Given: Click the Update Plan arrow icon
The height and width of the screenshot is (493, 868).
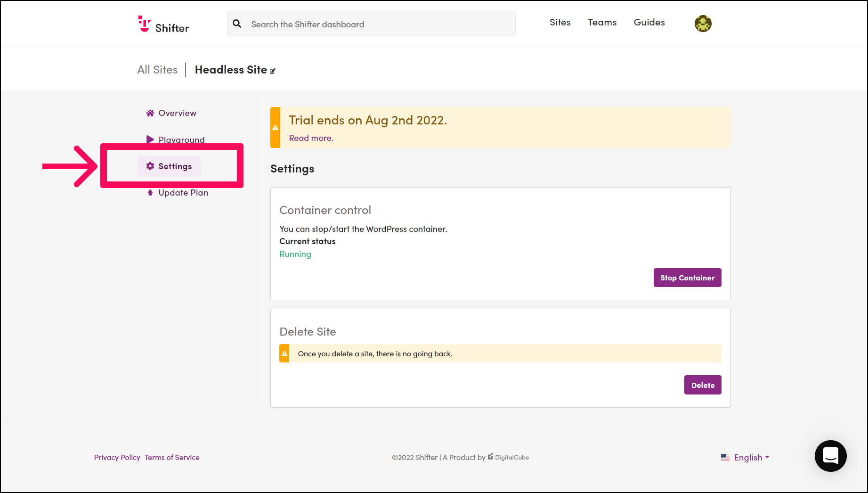Looking at the screenshot, I should pos(150,193).
